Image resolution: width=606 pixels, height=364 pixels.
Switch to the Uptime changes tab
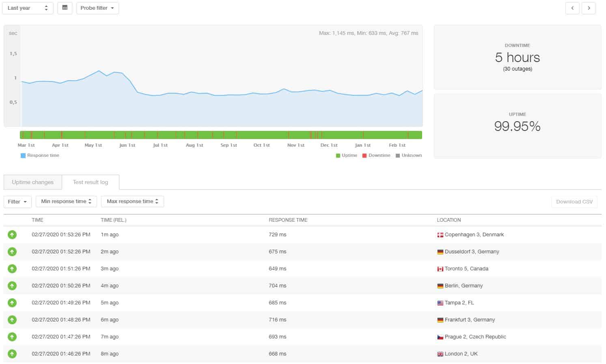click(32, 182)
